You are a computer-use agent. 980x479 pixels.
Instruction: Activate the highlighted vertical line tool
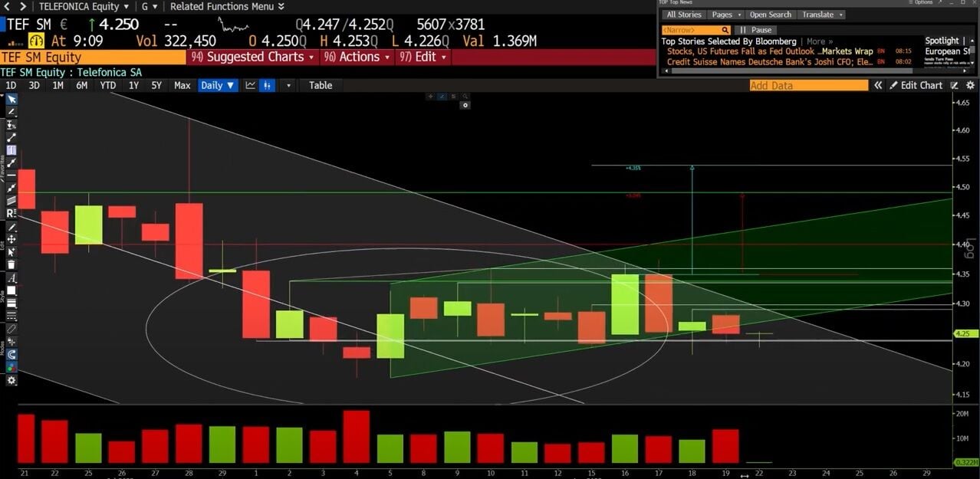[12, 150]
